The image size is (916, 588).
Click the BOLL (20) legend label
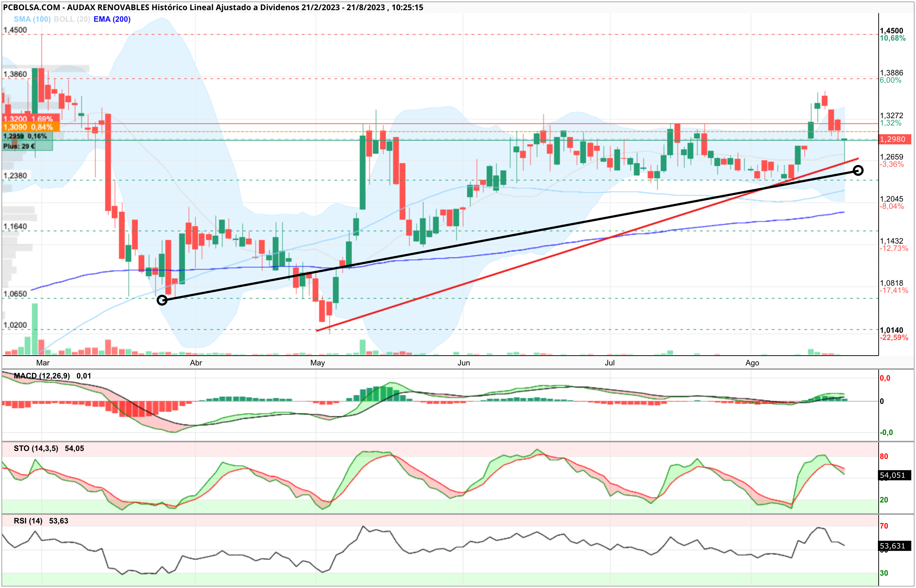pos(72,19)
